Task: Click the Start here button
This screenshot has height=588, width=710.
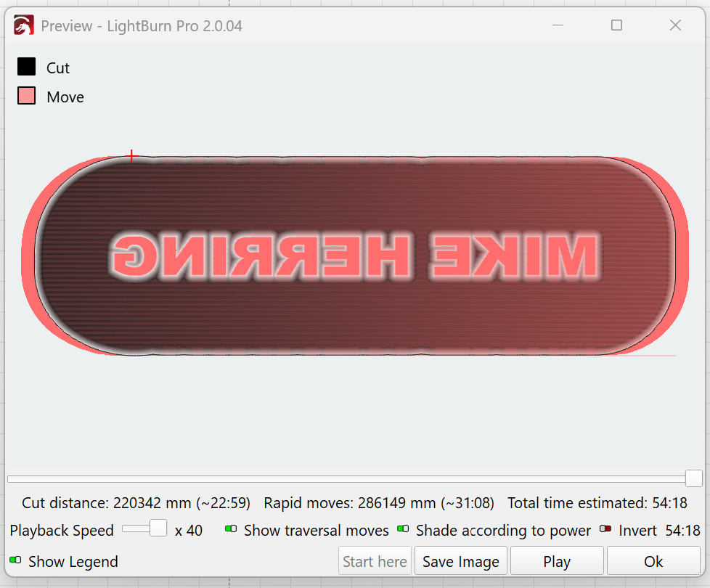Action: (x=375, y=561)
